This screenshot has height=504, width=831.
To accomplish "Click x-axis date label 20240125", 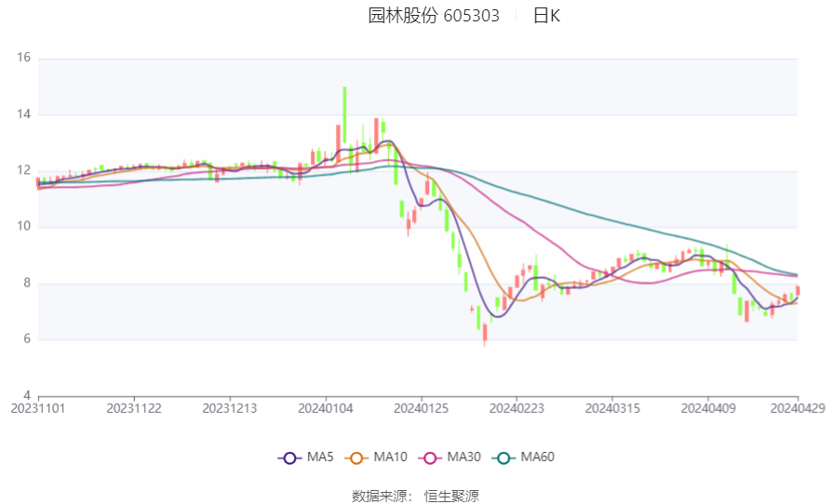I will (x=421, y=409).
